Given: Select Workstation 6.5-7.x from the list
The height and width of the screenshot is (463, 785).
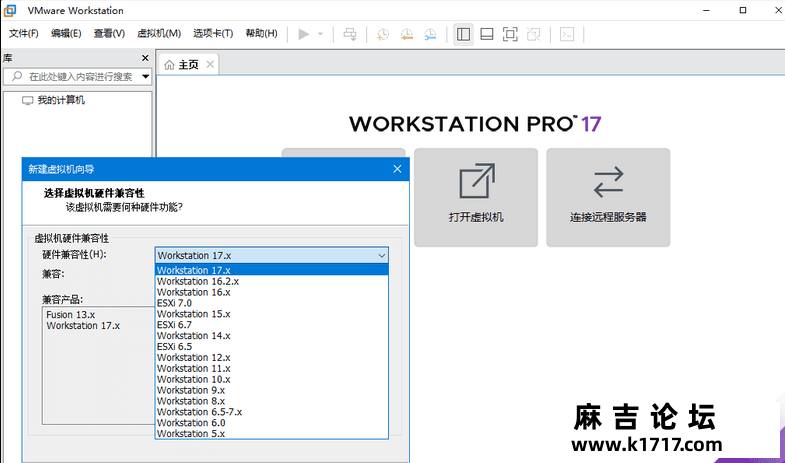Looking at the screenshot, I should tap(272, 412).
